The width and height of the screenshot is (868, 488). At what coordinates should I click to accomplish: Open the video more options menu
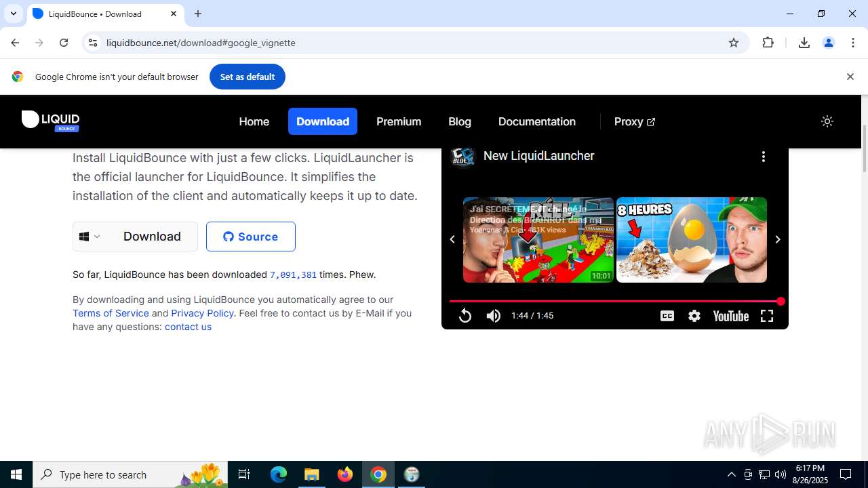pyautogui.click(x=764, y=157)
